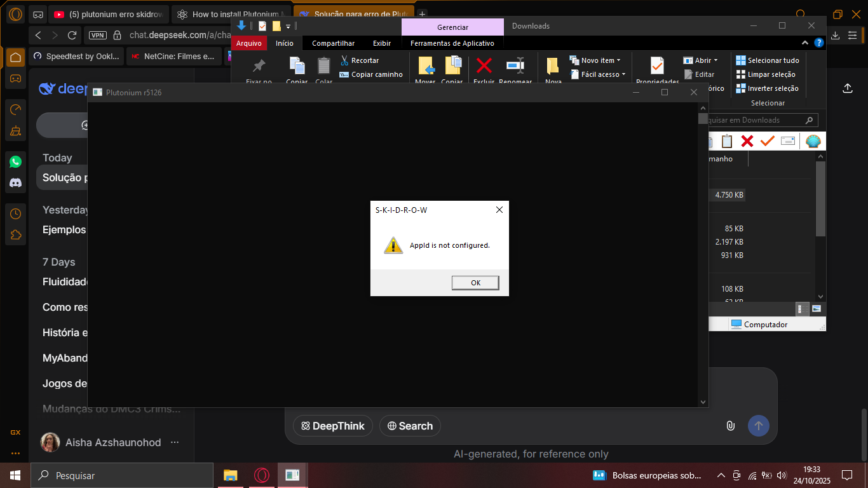The height and width of the screenshot is (488, 868).
Task: Switch to the Exibir ribbon tab
Action: click(382, 43)
